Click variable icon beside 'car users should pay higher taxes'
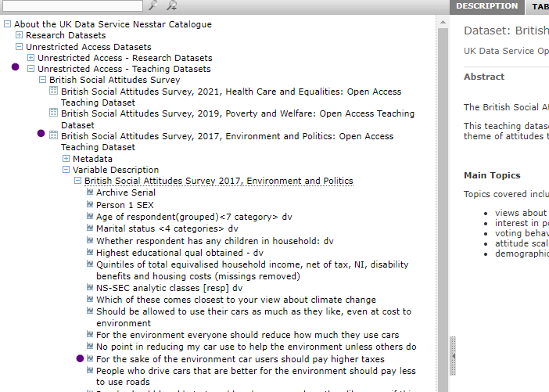Viewport: 549px width, 392px height. coord(90,358)
